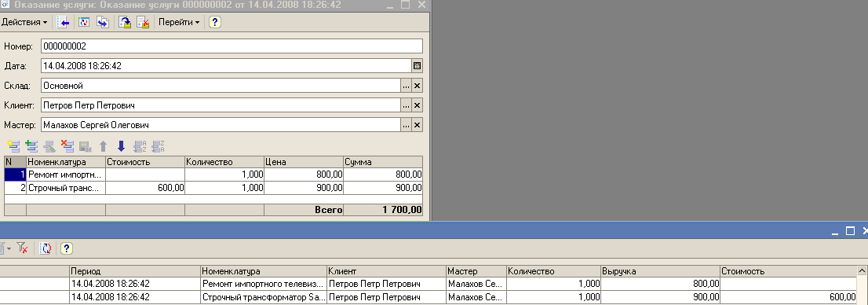Delete the current table row
The width and height of the screenshot is (868, 305).
point(67,146)
